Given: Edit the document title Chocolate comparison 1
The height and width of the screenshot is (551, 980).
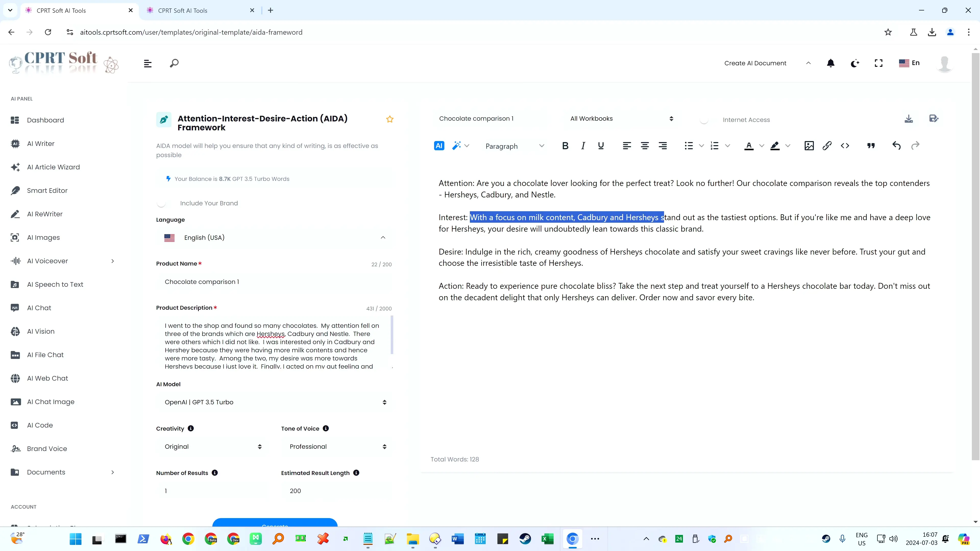Looking at the screenshot, I should [x=495, y=119].
